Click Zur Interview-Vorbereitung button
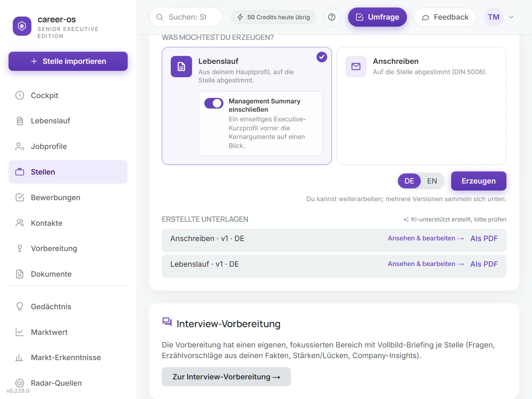532x399 pixels. click(226, 377)
